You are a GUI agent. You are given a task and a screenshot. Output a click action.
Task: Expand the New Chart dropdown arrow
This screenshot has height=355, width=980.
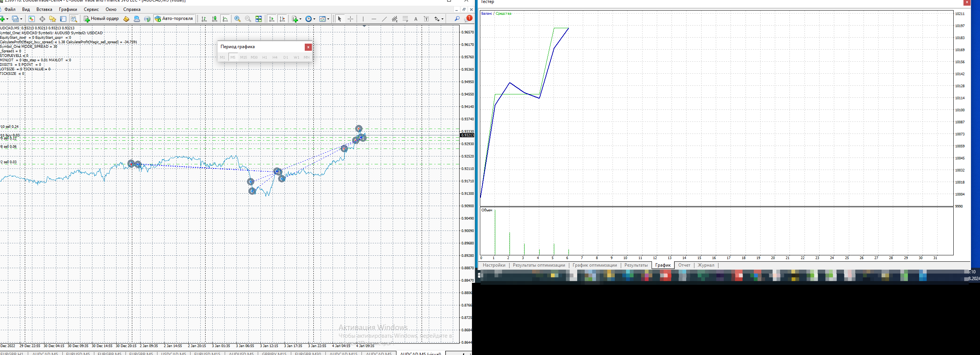7,19
